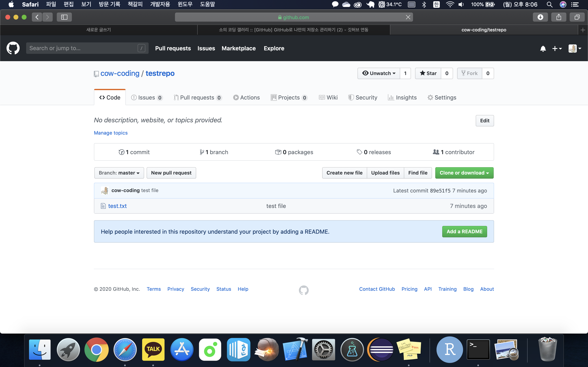Screen dimensions: 588x367
Task: Click the Safari share icon
Action: click(x=559, y=17)
